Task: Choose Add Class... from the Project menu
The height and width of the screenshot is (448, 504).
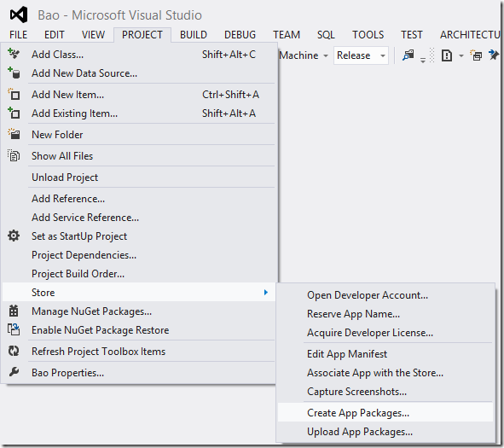Action: [x=139, y=55]
